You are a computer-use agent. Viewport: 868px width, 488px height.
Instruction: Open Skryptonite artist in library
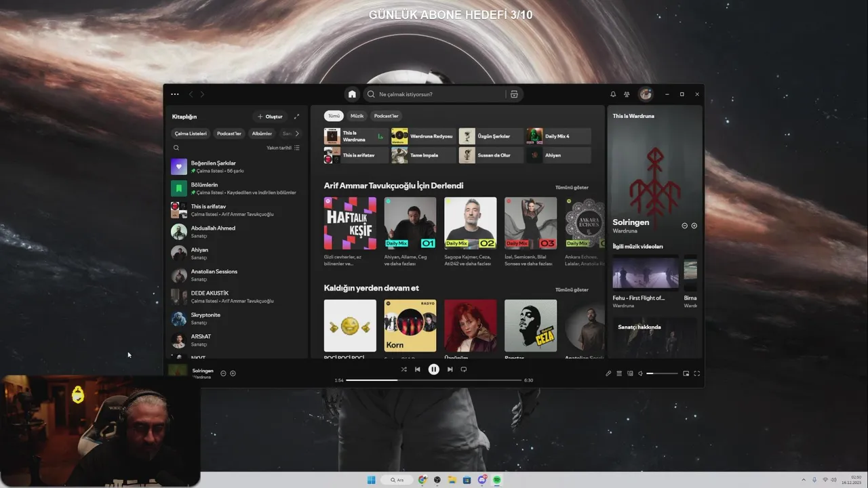(237, 319)
